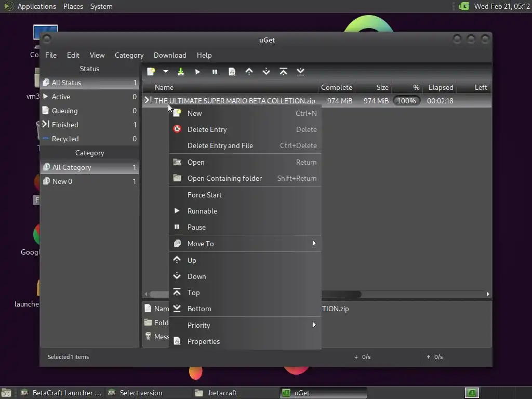Image resolution: width=532 pixels, height=399 pixels.
Task: Click the Complete column header
Action: [x=337, y=87]
